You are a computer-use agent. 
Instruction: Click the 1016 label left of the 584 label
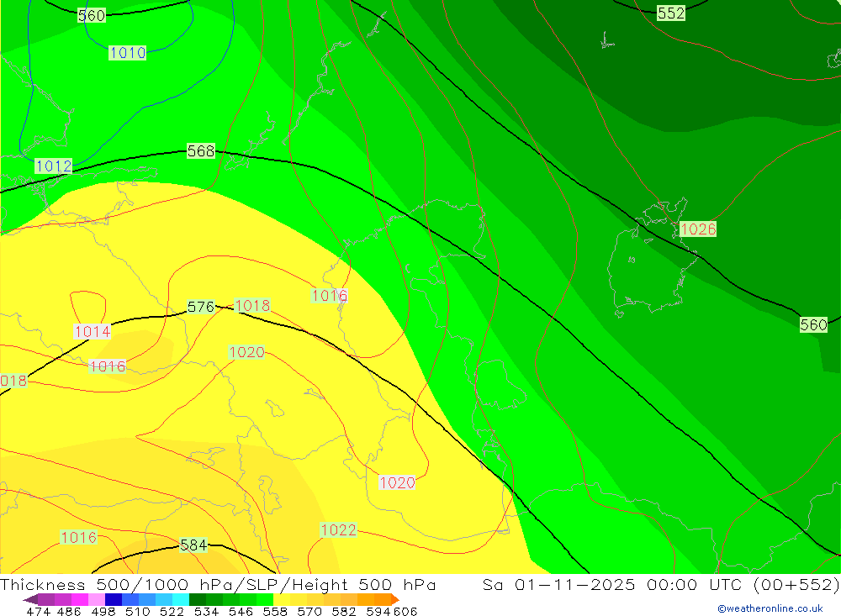pos(79,537)
